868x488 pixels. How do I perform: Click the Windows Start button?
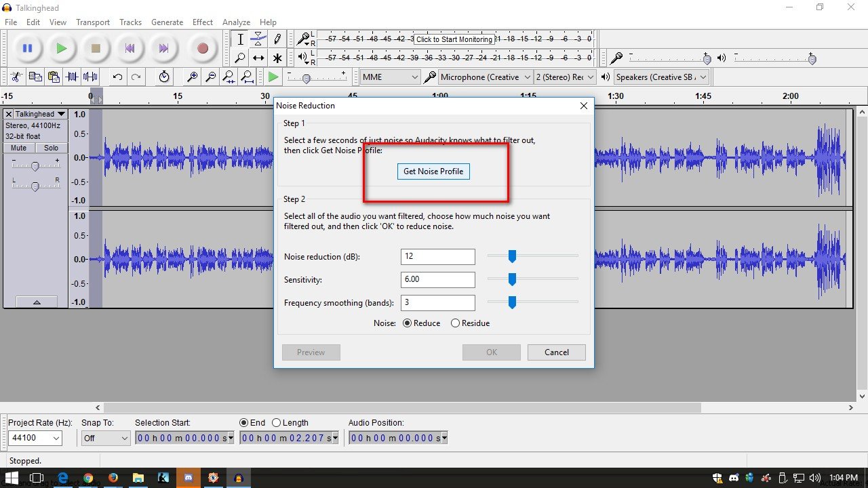(12, 478)
